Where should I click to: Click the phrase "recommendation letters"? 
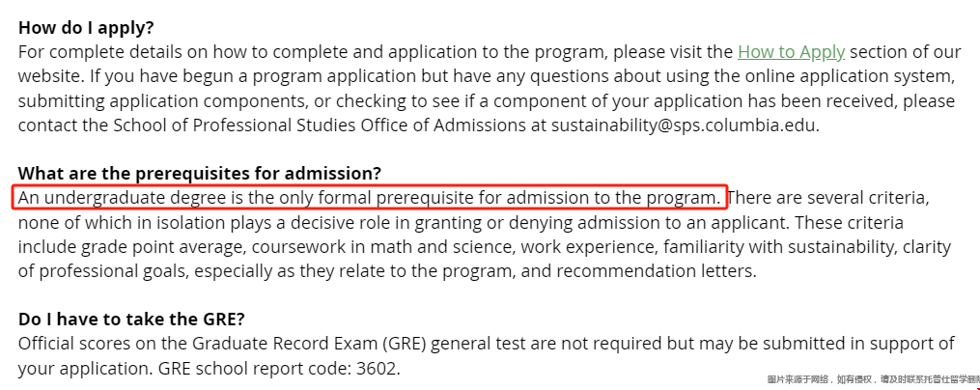tap(655, 271)
